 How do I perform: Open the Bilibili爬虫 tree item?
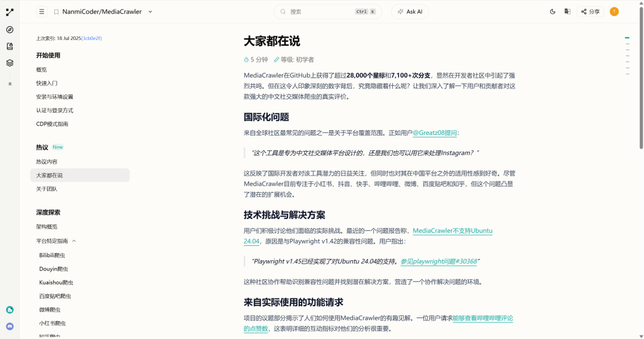tap(52, 255)
